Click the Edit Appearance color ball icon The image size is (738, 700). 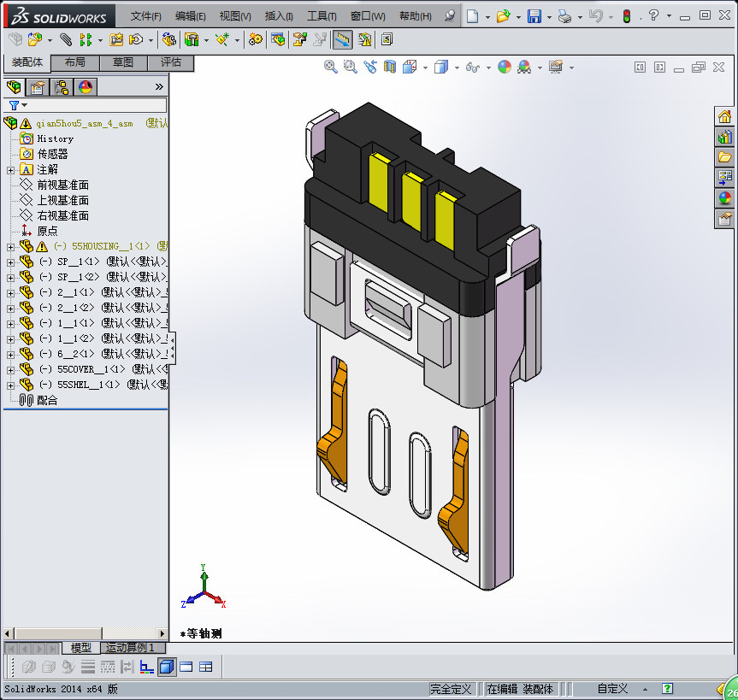click(x=504, y=68)
